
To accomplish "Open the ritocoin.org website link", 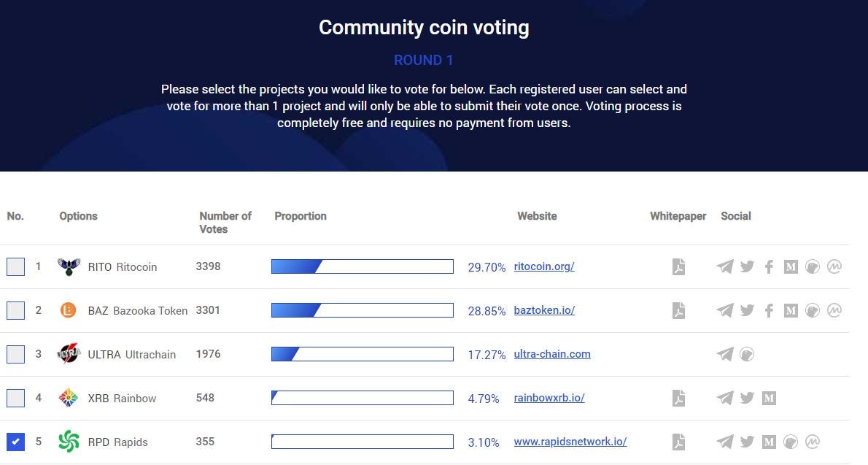I will tap(543, 266).
